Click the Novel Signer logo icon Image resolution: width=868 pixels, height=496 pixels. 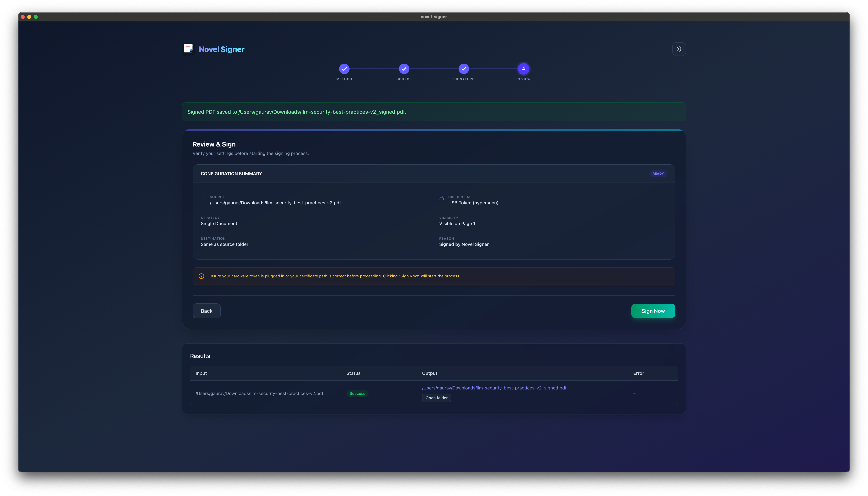pos(188,49)
